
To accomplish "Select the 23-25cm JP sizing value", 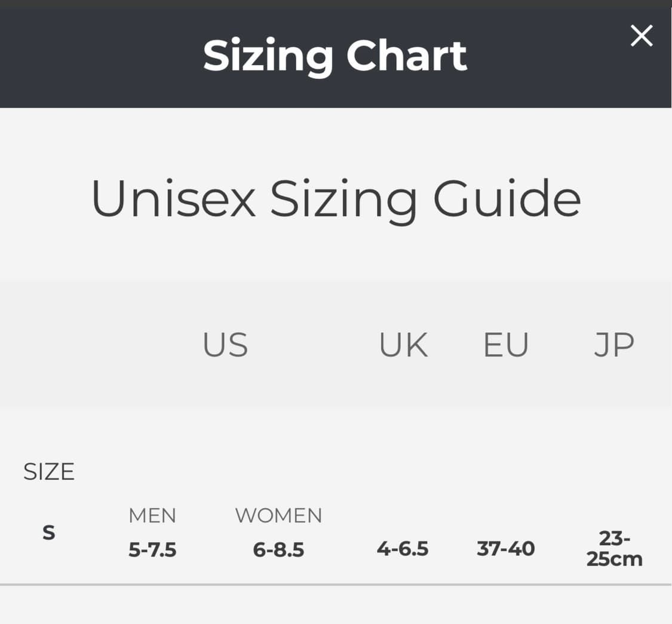I will 614,548.
